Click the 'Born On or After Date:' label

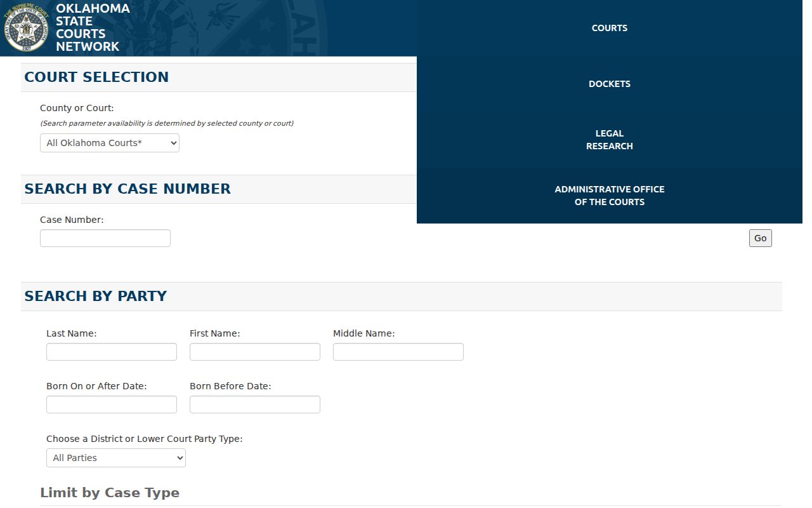point(96,386)
